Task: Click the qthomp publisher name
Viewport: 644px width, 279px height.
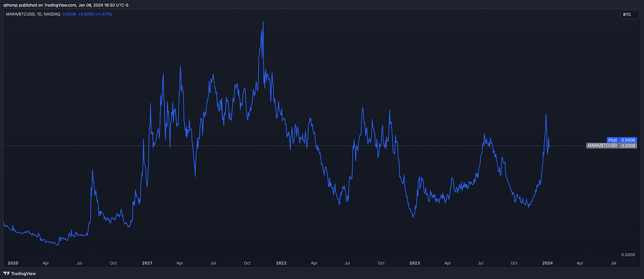Action: click(11, 5)
